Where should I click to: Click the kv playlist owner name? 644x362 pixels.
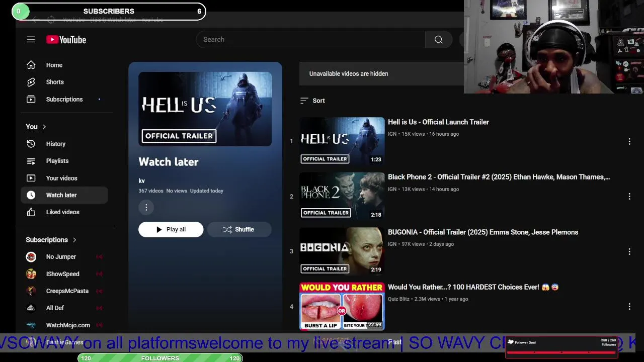click(x=142, y=181)
